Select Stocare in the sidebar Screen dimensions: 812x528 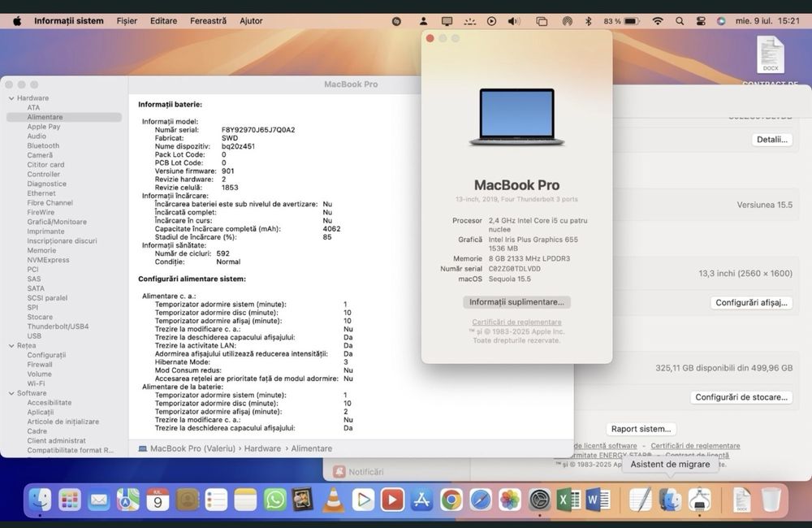[40, 317]
